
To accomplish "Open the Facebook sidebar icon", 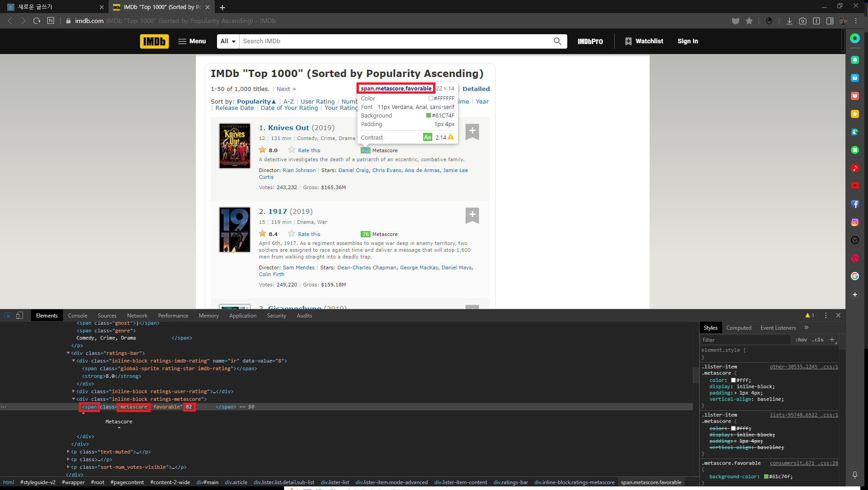I will tap(854, 204).
